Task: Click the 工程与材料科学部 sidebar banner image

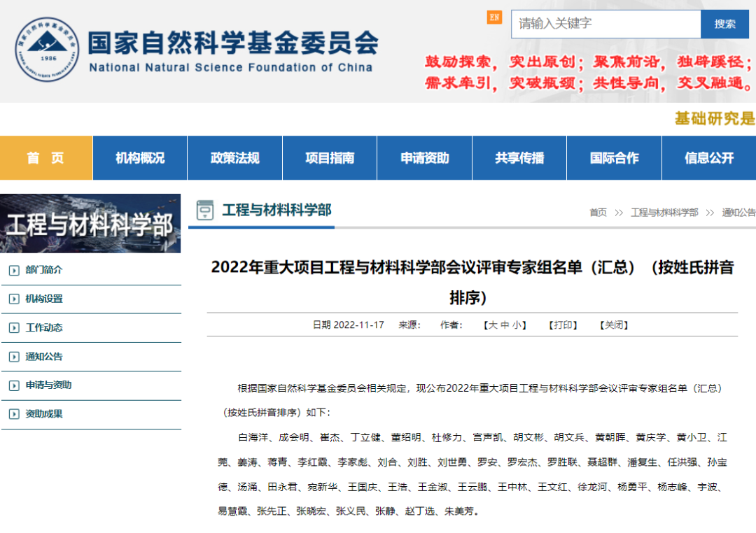Action: (90, 224)
